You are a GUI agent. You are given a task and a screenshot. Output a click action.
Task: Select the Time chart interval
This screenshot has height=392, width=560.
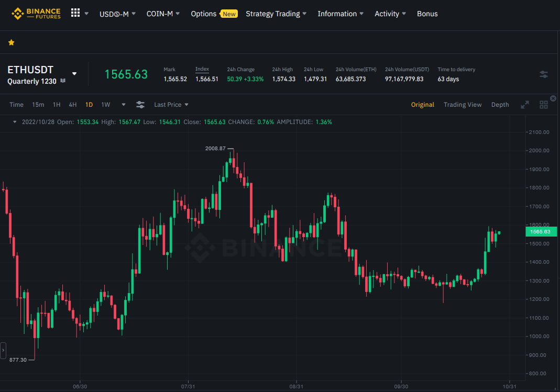tap(16, 105)
